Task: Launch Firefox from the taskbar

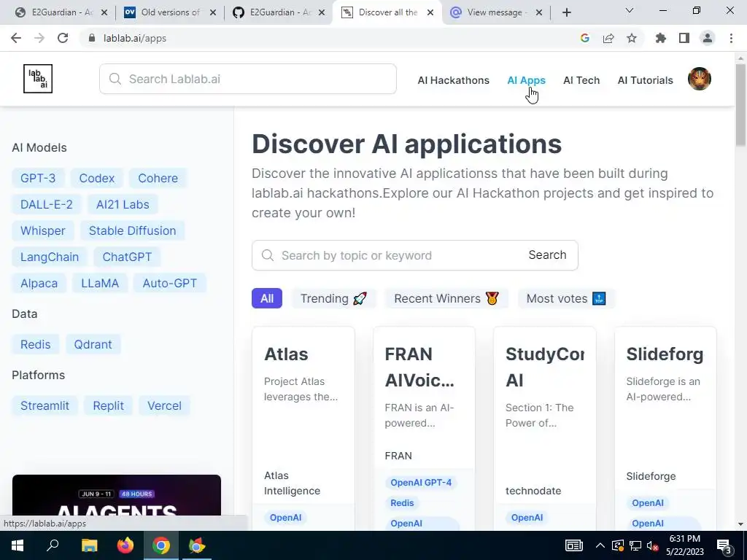Action: point(125,545)
